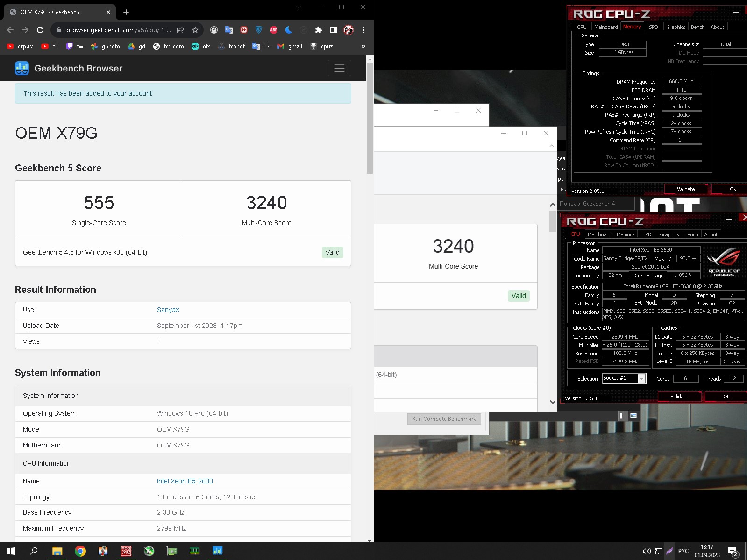
Task: Open a new Chrome tab
Action: 126,12
